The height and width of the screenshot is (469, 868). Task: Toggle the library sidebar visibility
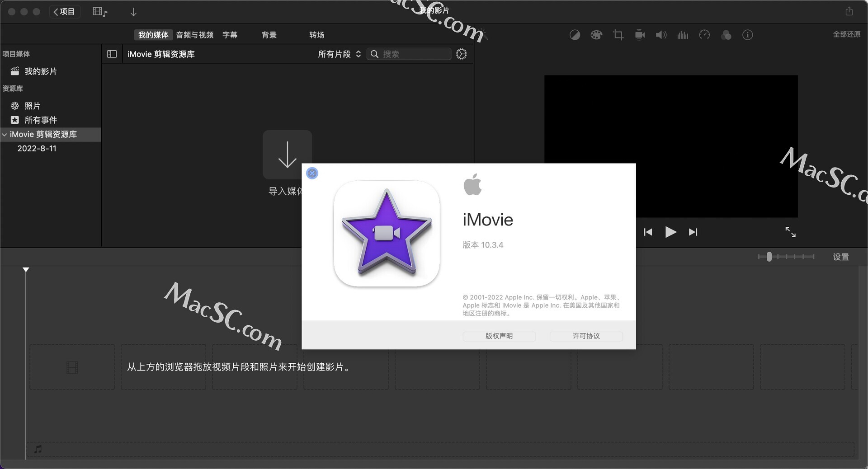(x=112, y=54)
